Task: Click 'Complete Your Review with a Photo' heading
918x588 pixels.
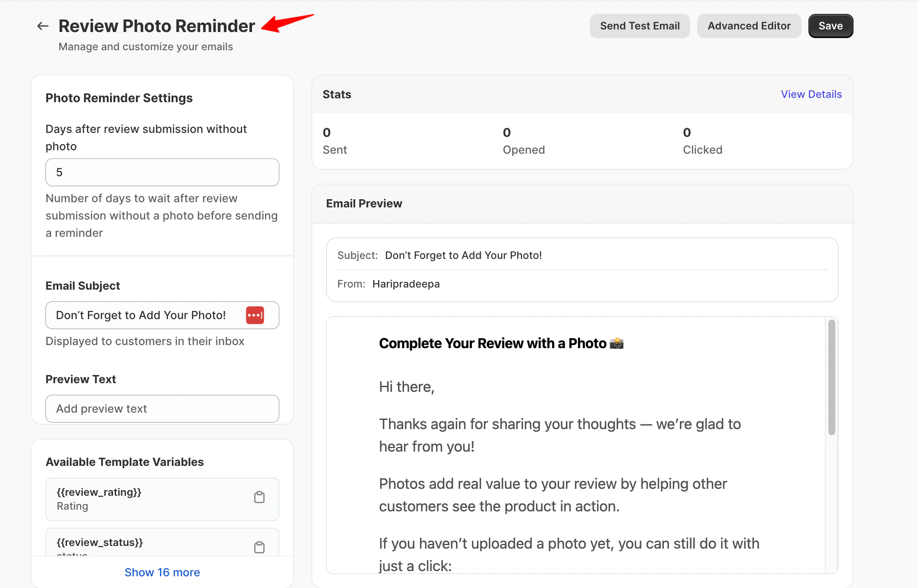Action: [x=501, y=343]
